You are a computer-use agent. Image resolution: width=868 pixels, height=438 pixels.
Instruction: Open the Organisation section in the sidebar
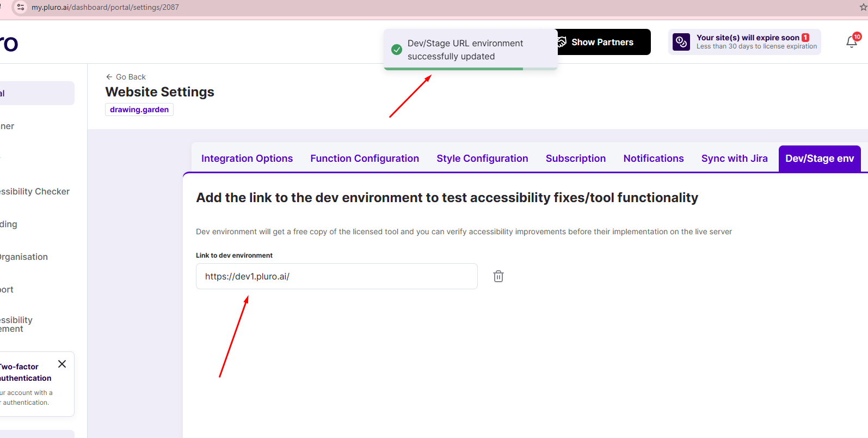coord(24,257)
